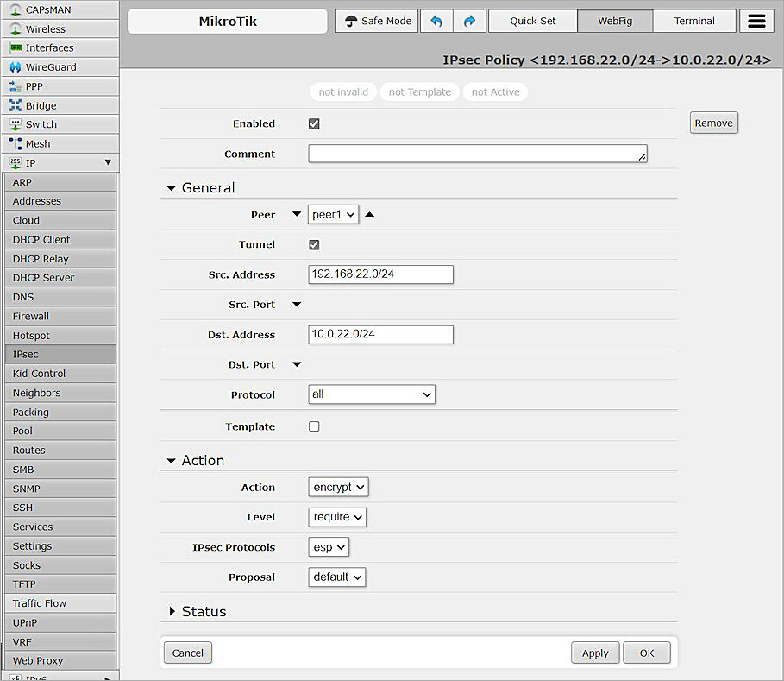Open the Protocol dropdown set to all
Viewport: 784px width, 681px height.
(372, 394)
